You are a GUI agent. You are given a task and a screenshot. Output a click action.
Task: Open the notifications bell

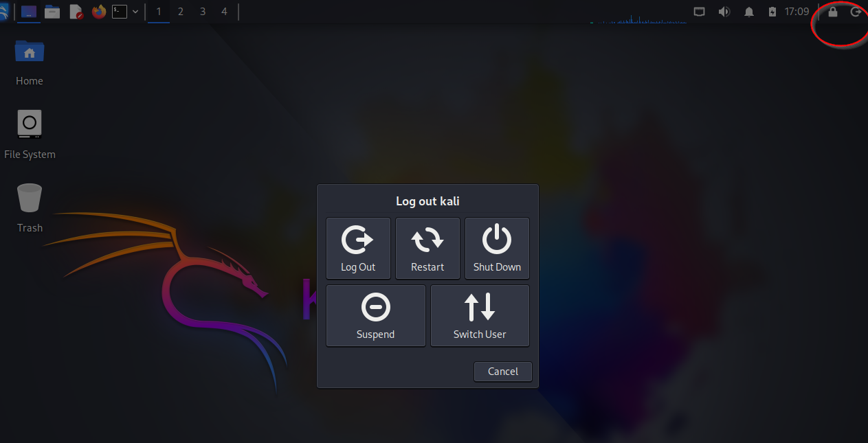(x=749, y=12)
